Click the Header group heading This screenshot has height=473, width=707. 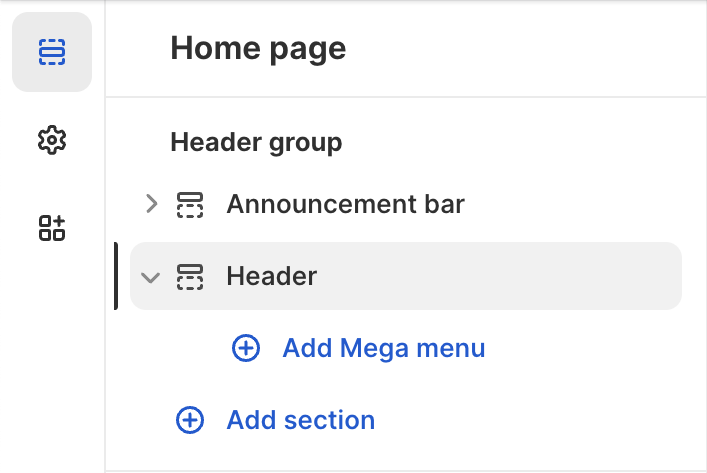click(x=256, y=142)
